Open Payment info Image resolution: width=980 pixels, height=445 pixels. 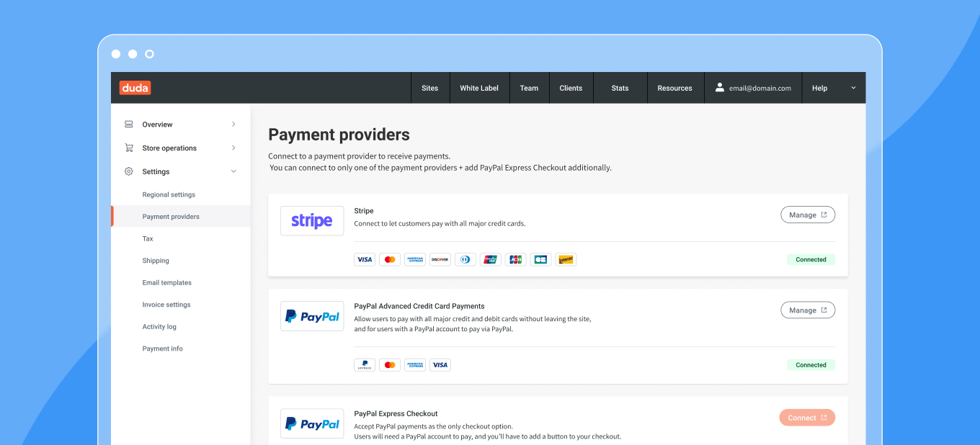[x=162, y=349]
